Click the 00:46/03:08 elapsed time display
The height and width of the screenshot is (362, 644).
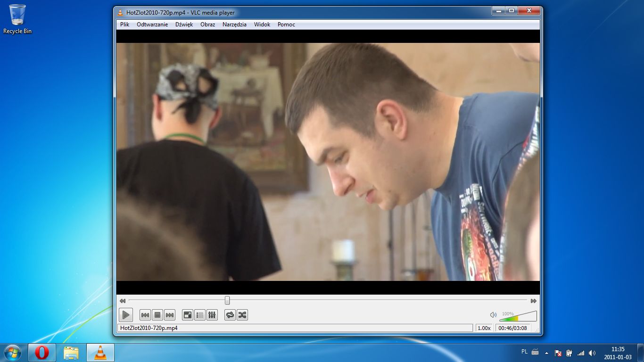tap(512, 328)
